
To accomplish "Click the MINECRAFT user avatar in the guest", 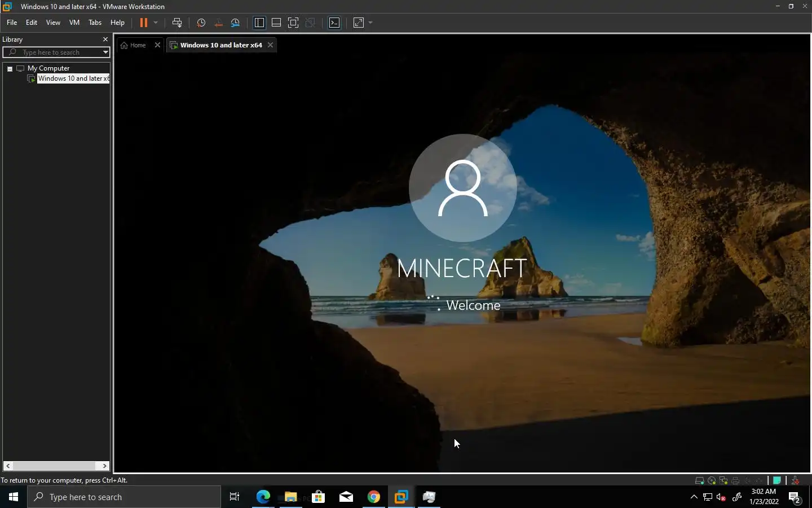I will (x=462, y=188).
